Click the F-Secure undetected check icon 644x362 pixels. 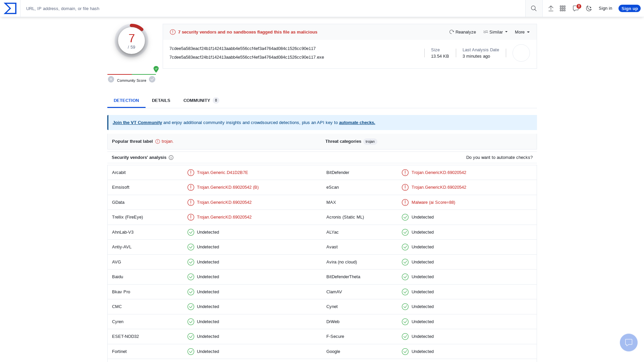[x=405, y=337]
